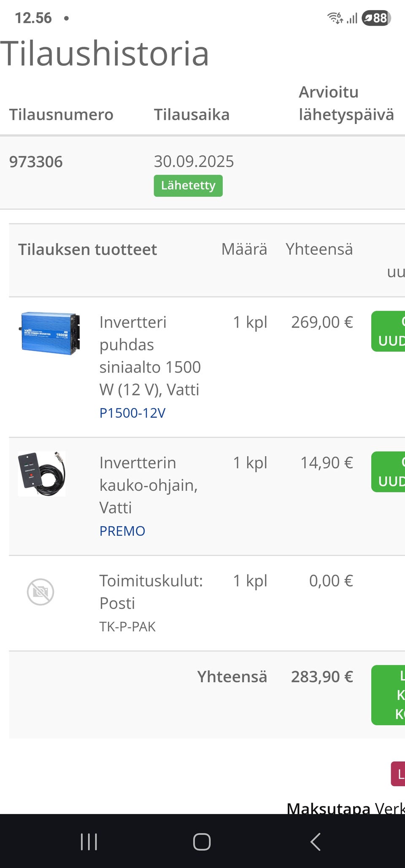Tap the battery indicator in the status bar

[376, 18]
